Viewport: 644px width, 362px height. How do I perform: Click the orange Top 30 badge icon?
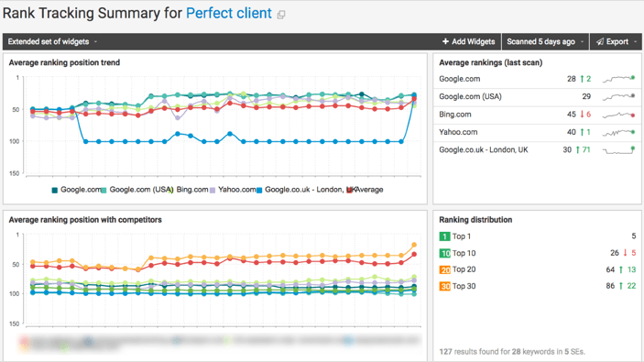click(445, 286)
